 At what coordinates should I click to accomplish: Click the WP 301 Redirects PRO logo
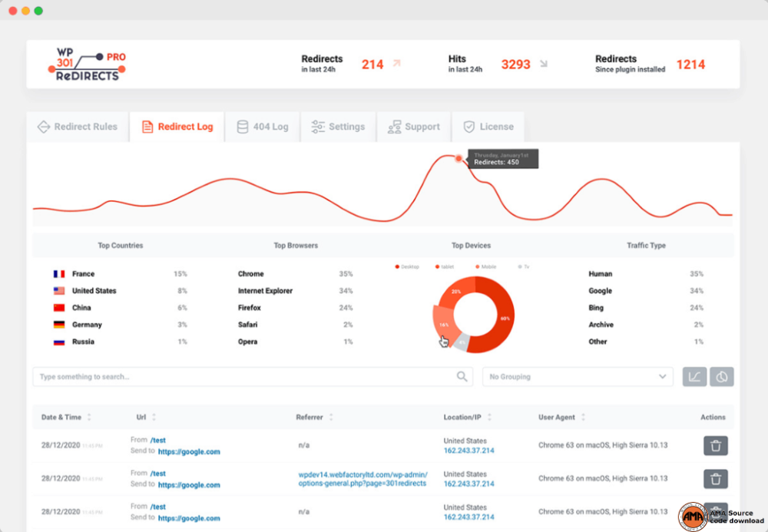pos(86,64)
